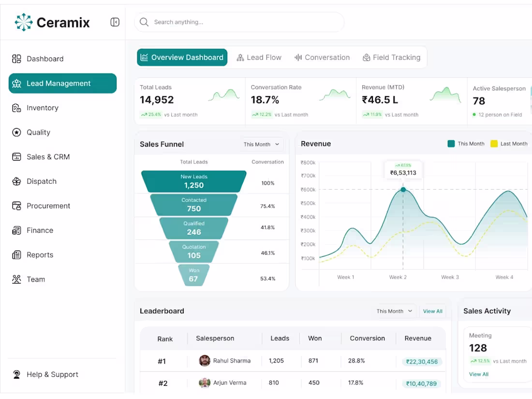
Task: Click the Dispatch box icon
Action: click(16, 181)
